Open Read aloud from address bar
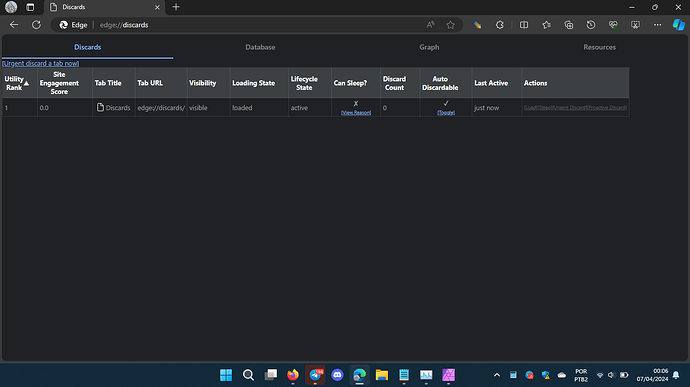The image size is (690, 387). (430, 25)
